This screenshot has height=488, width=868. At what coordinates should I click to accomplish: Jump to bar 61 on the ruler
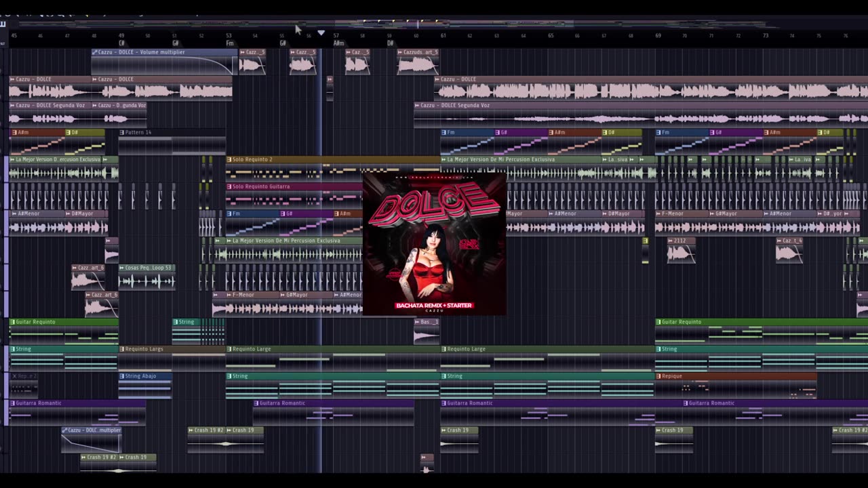[443, 35]
